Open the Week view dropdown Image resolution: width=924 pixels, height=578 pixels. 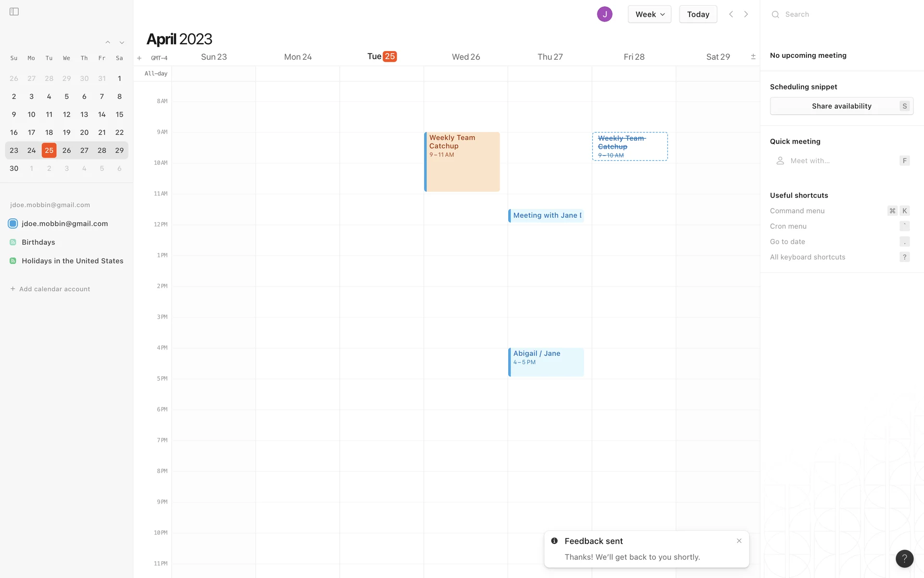649,14
